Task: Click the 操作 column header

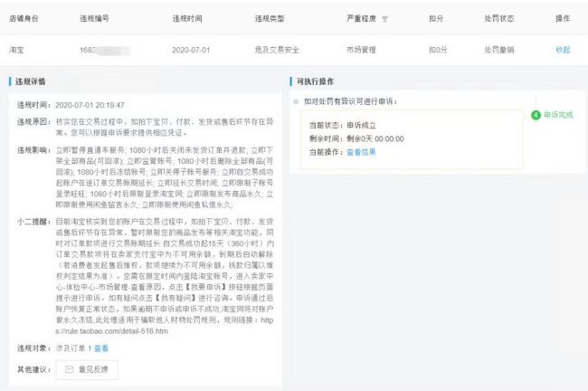Action: click(x=563, y=18)
